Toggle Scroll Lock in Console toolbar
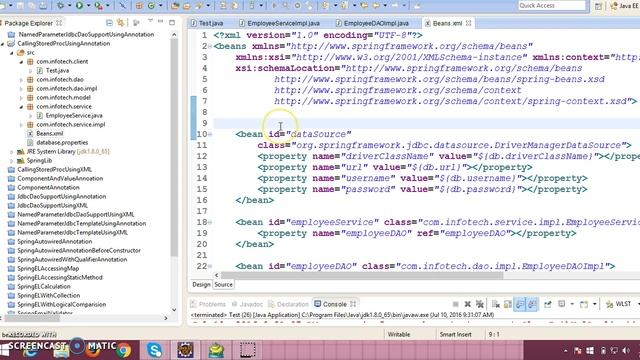The width and height of the screenshot is (640, 360). pyautogui.click(x=508, y=304)
